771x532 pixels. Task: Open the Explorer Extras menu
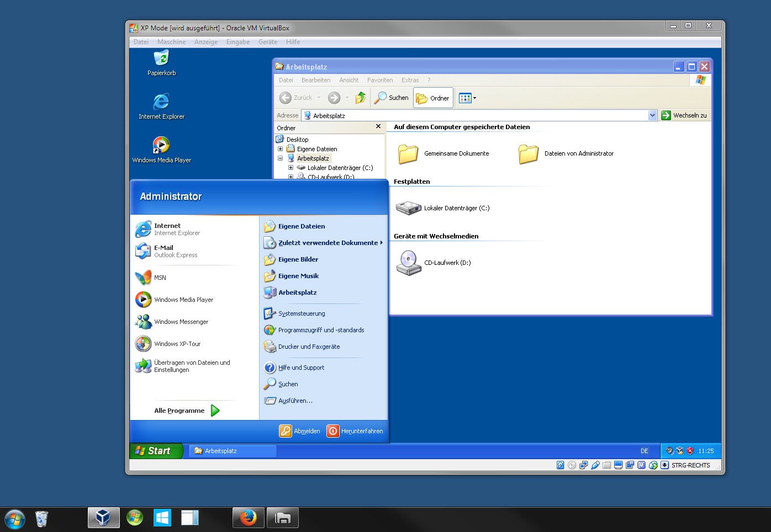(x=410, y=80)
